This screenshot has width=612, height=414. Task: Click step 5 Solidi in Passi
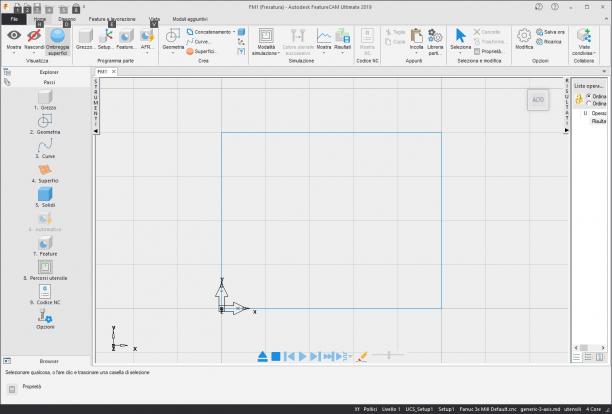pos(45,197)
